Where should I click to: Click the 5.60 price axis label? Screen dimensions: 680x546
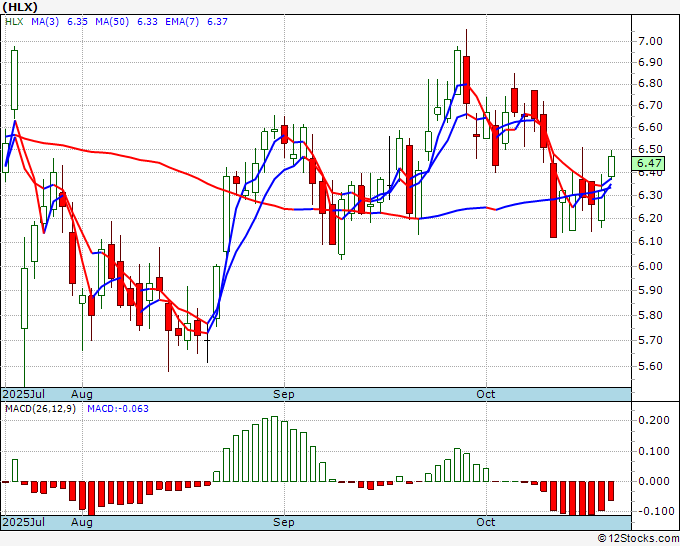[650, 366]
